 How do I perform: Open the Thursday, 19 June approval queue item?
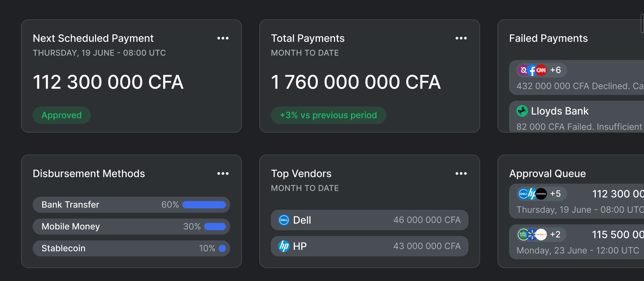point(577,201)
